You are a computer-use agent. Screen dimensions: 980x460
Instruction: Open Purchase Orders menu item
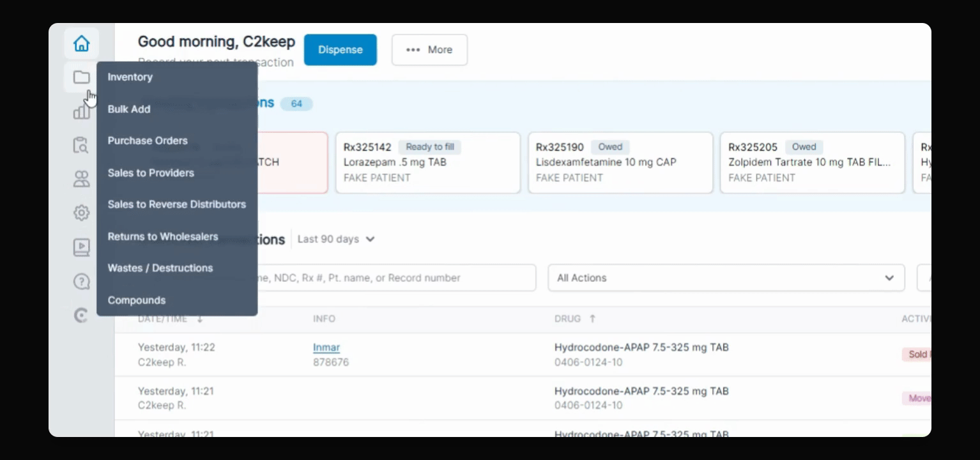[x=148, y=141]
